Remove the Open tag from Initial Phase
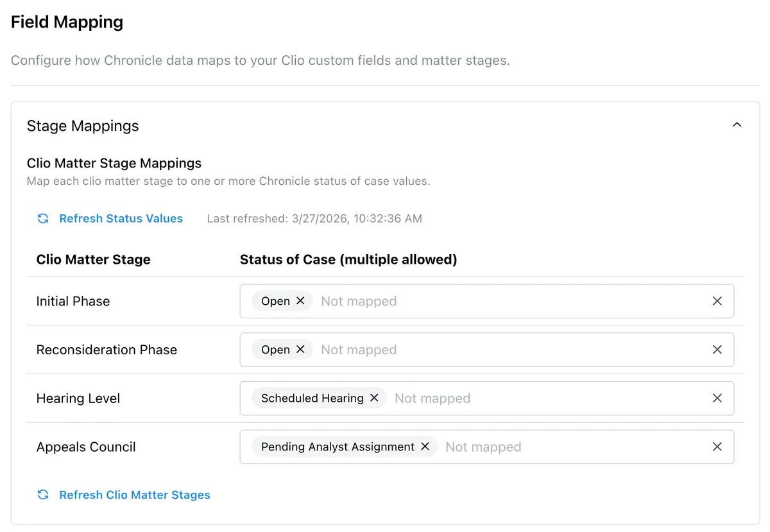The height and width of the screenshot is (532, 770). click(300, 301)
